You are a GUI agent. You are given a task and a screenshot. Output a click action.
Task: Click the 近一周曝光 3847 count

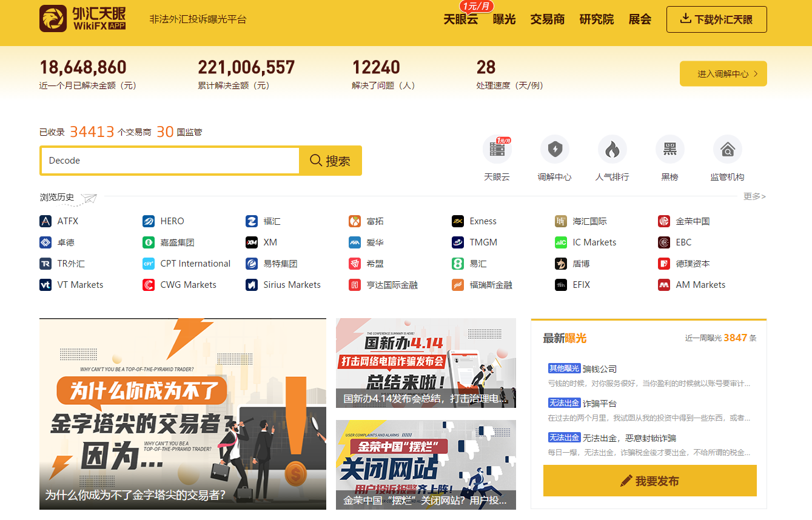721,338
